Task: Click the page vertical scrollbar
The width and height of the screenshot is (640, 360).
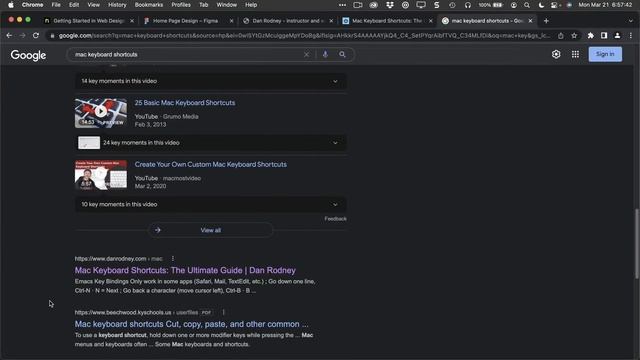Action: 636,244
